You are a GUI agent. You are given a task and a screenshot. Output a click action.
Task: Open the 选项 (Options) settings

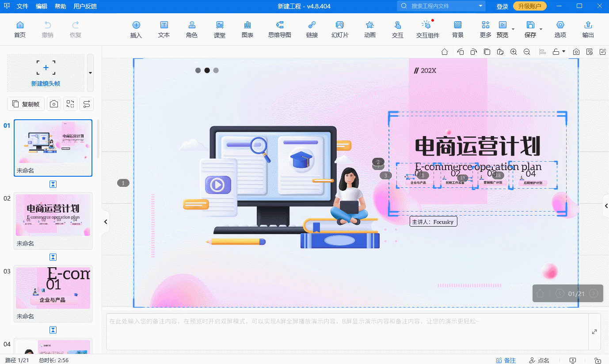point(560,29)
